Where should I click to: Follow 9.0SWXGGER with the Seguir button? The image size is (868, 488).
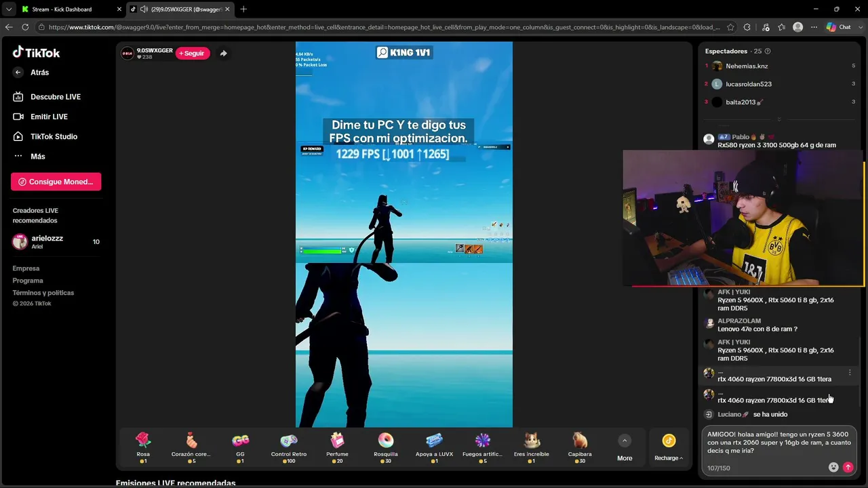point(193,54)
